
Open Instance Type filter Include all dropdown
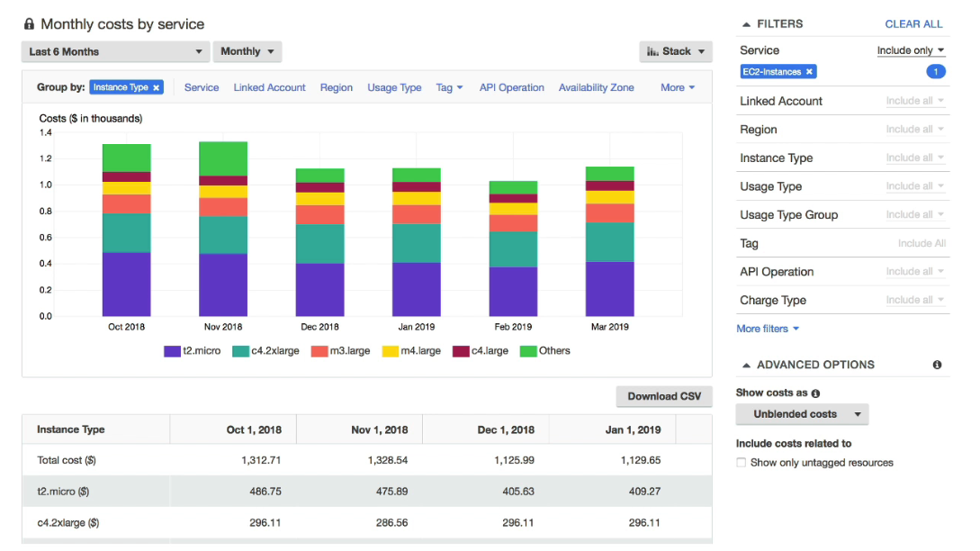(915, 158)
